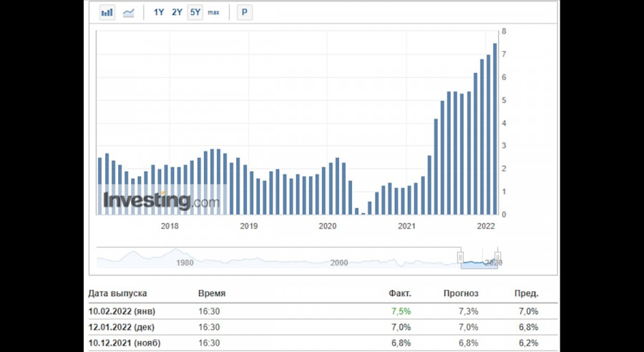Click the 'Пред.' column header

point(526,293)
